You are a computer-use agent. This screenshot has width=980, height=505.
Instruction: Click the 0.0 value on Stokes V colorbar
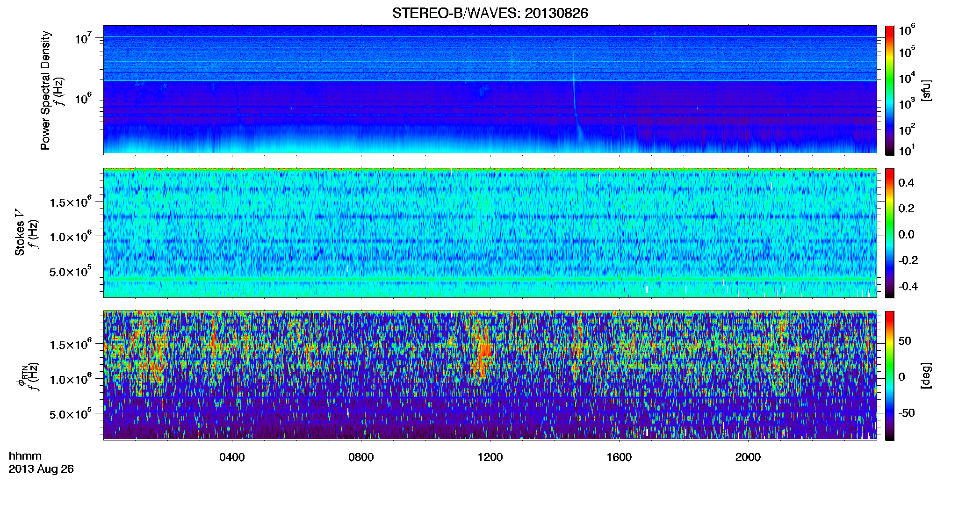[x=906, y=234]
